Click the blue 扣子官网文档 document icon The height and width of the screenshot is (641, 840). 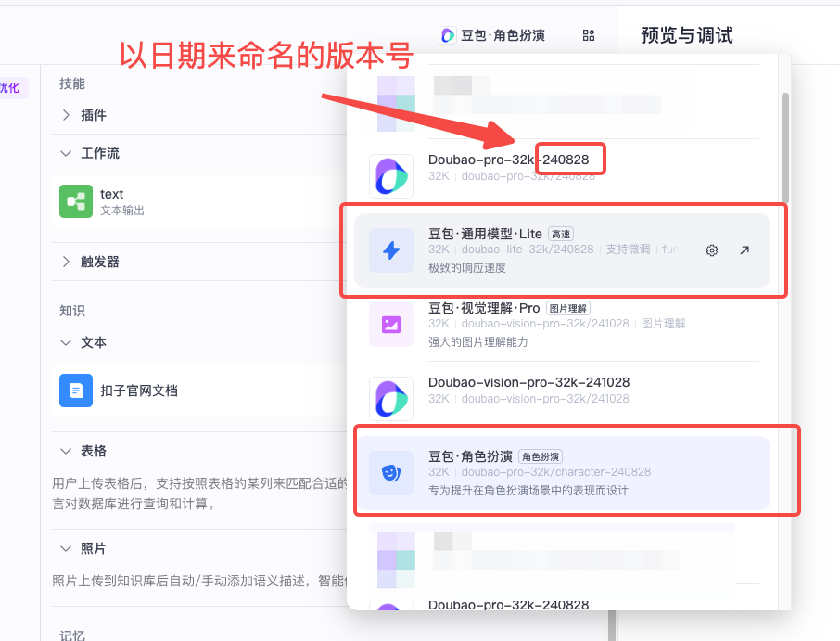point(76,391)
